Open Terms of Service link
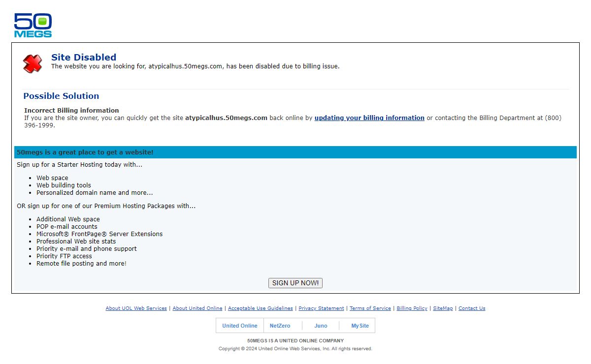This screenshot has width=591, height=364. coord(370,308)
